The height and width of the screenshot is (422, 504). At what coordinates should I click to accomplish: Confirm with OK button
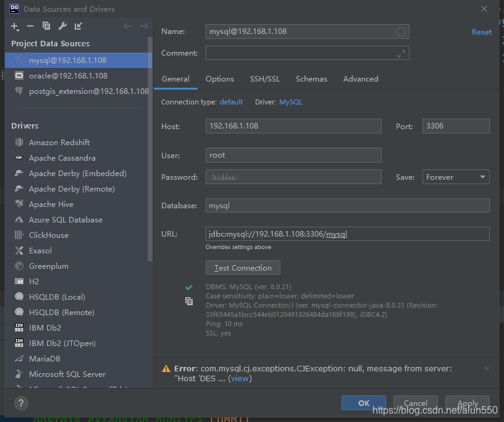click(364, 403)
